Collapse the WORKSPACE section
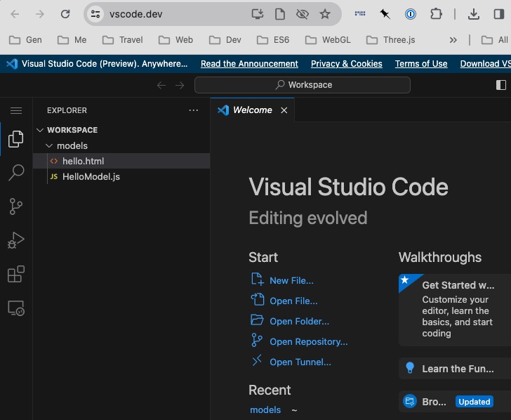511x420 pixels. (40, 130)
